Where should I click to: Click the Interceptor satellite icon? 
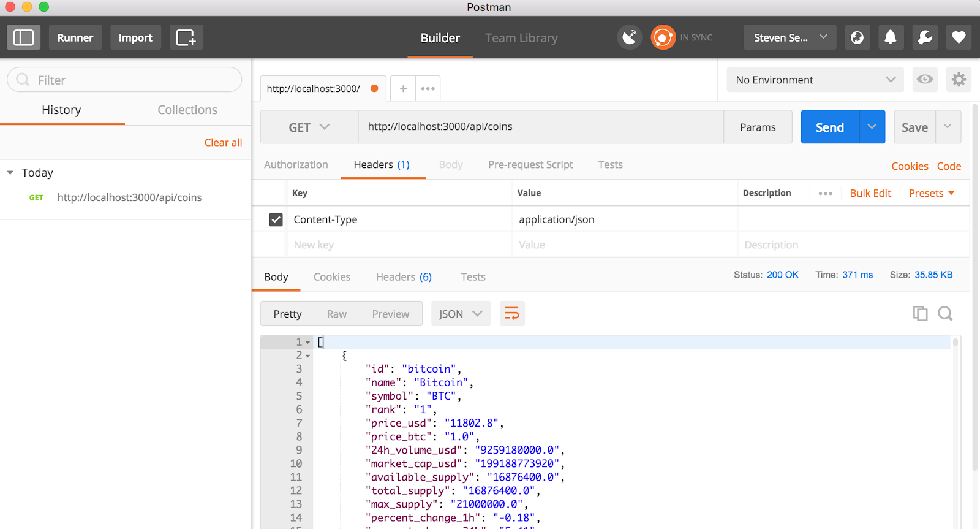point(629,37)
